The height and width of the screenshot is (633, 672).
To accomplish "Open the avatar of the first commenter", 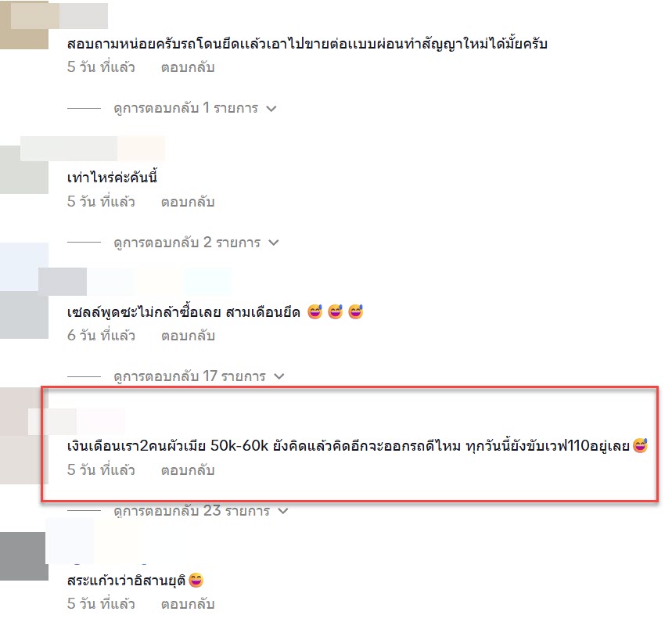I will coord(24,25).
